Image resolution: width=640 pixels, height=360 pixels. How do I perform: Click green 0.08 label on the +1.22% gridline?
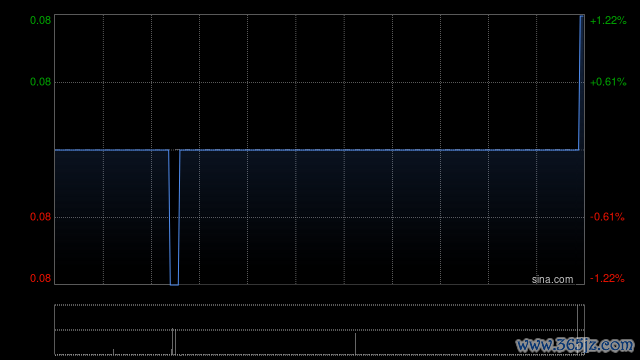click(40, 20)
